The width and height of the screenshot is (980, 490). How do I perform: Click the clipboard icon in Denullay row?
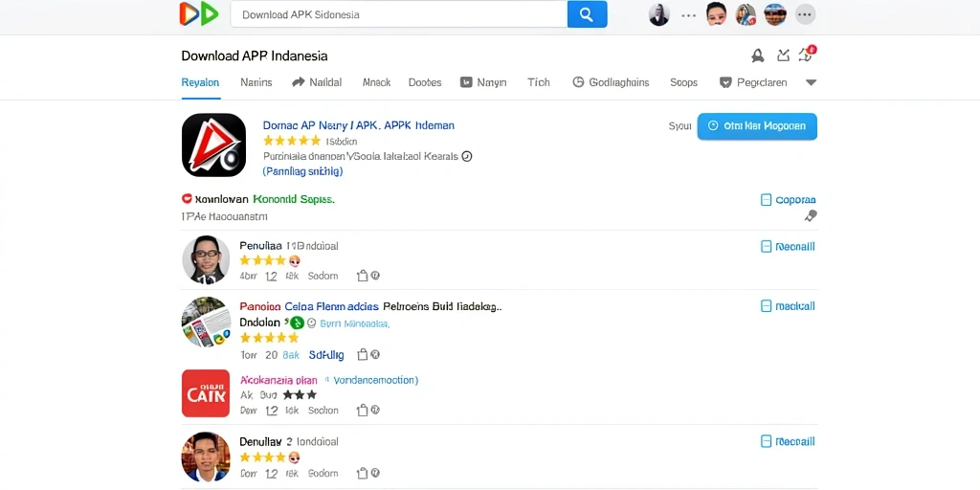[x=362, y=473]
